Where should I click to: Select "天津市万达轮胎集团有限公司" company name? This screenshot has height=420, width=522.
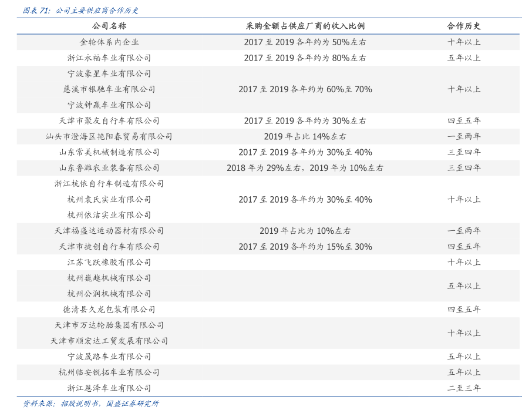tap(109, 325)
